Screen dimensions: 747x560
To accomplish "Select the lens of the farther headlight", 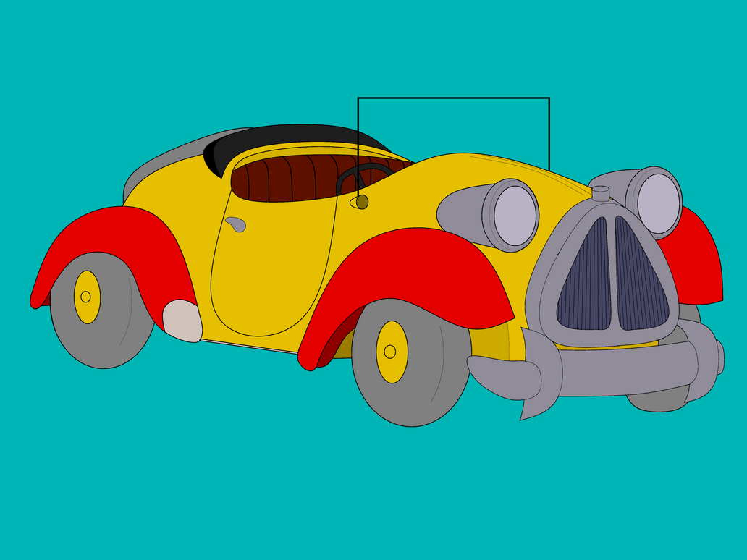I will pyautogui.click(x=659, y=203).
